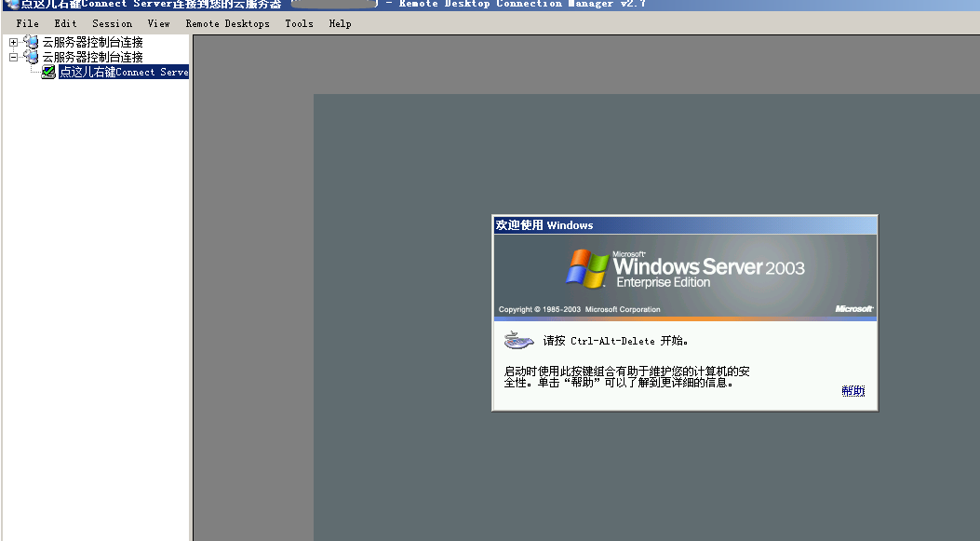Open the Edit menu
Screen dimensions: 980x541
tap(66, 24)
